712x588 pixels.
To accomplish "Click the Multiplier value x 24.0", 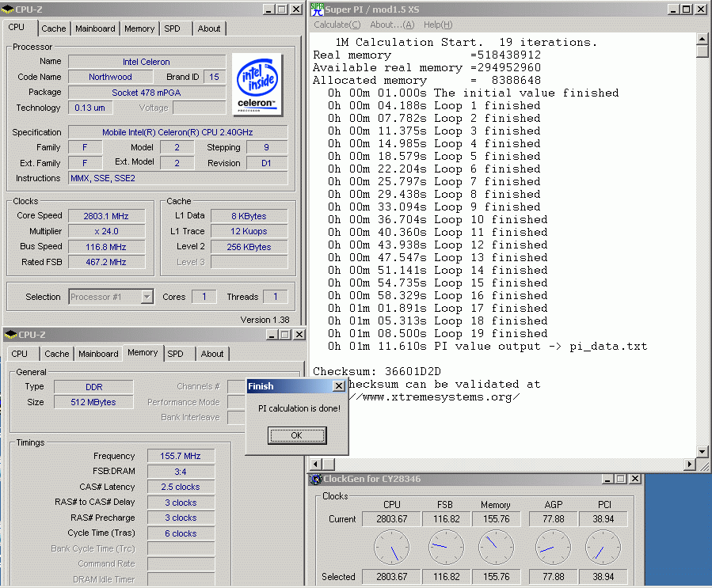I will coord(106,231).
